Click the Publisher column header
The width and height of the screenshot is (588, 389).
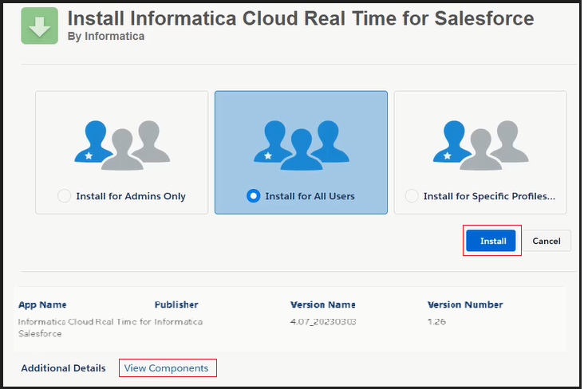(176, 305)
